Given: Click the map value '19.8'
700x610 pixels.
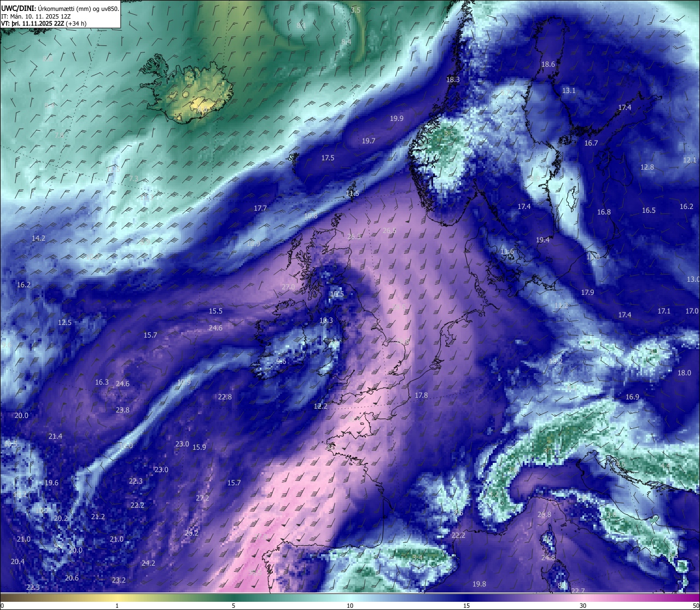Looking at the screenshot, I should (x=479, y=584).
